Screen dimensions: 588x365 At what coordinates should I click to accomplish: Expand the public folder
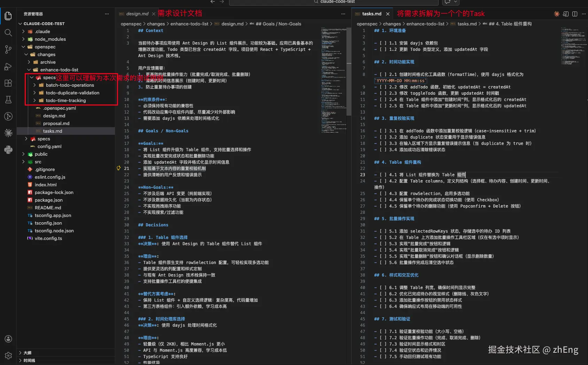coord(41,154)
